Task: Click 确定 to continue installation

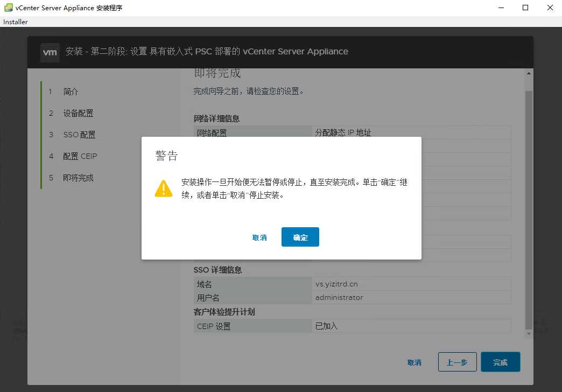Action: [x=300, y=237]
